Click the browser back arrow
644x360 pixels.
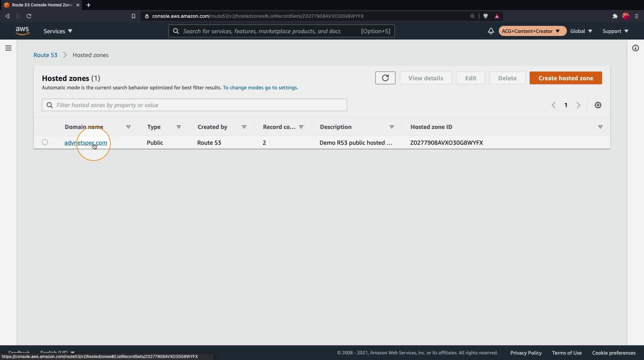[7, 16]
